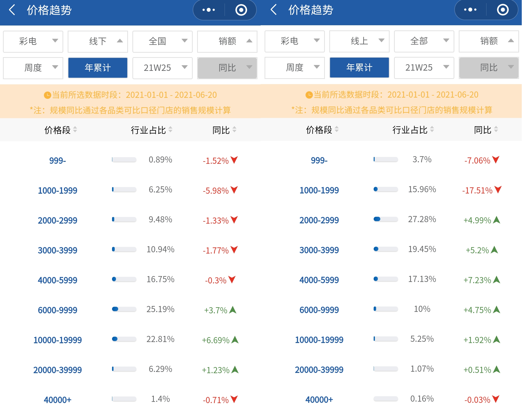The image size is (523, 420).
Task: Click clock icon in left date notice
Action: (x=47, y=95)
